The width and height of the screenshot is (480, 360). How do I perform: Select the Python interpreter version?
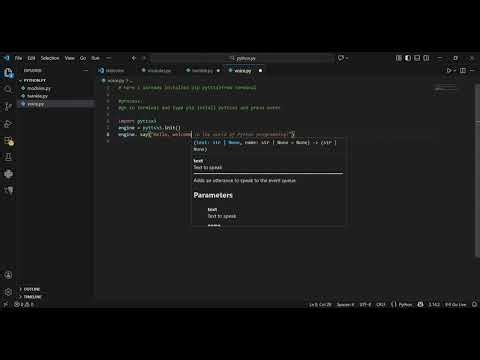tap(434, 304)
